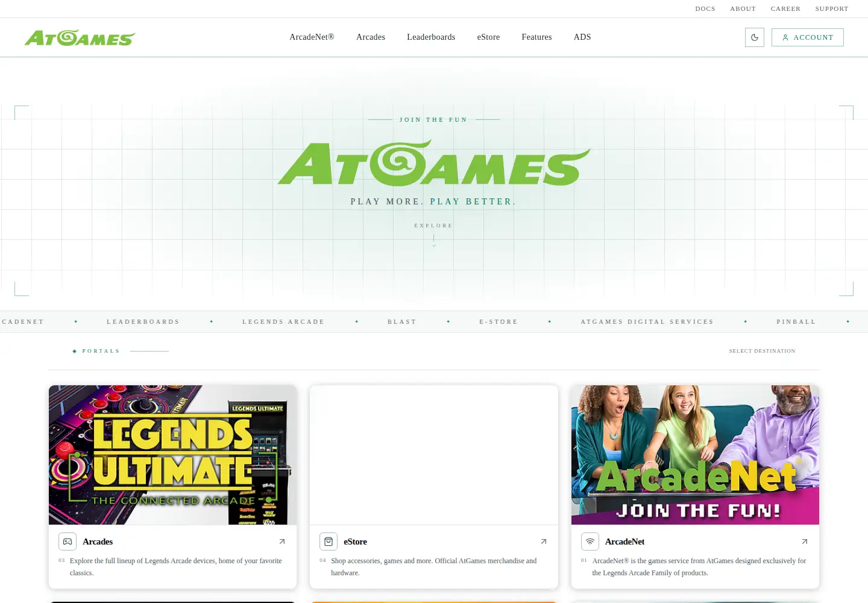Click the ArcadeNet Join the Fun thumbnail

pyautogui.click(x=695, y=455)
